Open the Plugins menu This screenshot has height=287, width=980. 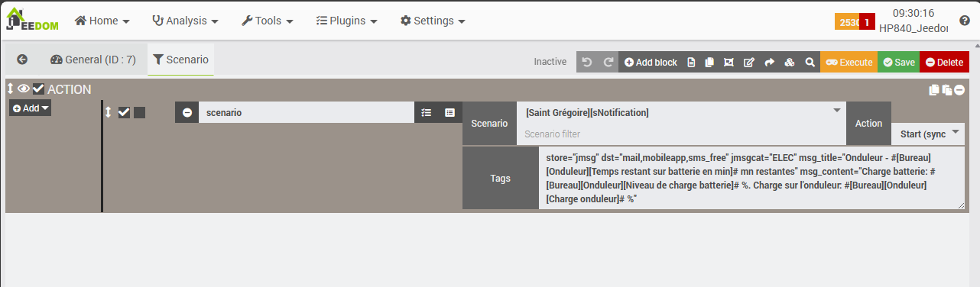point(346,21)
